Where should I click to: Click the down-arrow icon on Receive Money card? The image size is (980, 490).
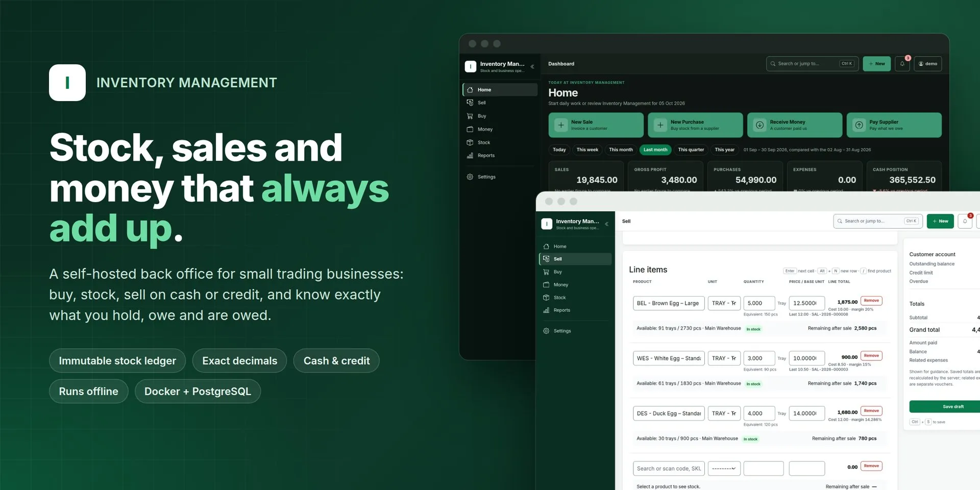pos(760,125)
